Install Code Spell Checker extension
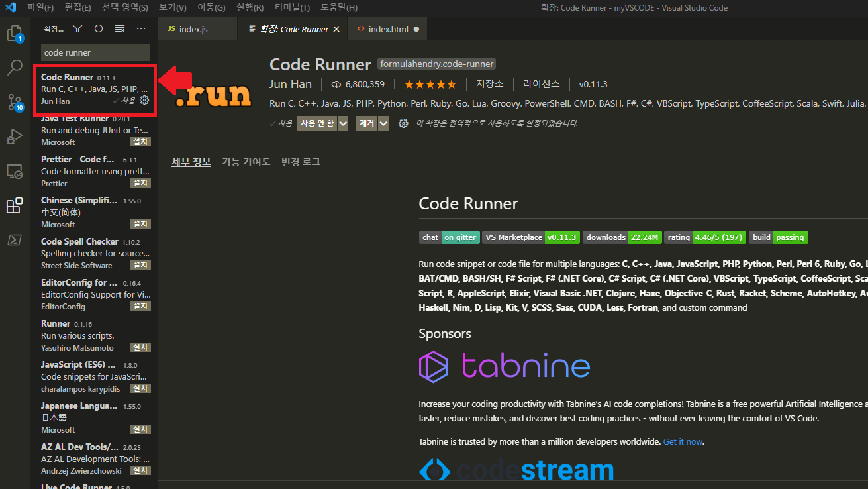This screenshot has height=489, width=868. pyautogui.click(x=140, y=266)
